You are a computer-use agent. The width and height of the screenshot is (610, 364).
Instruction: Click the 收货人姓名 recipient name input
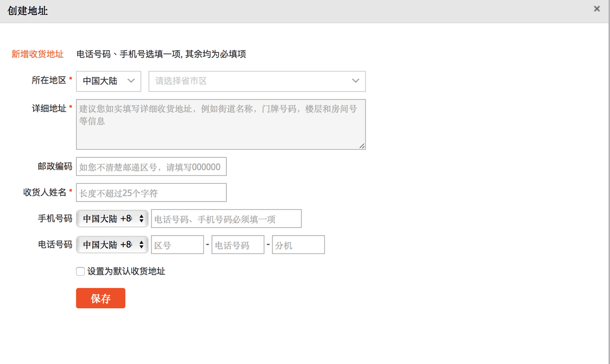pyautogui.click(x=151, y=192)
